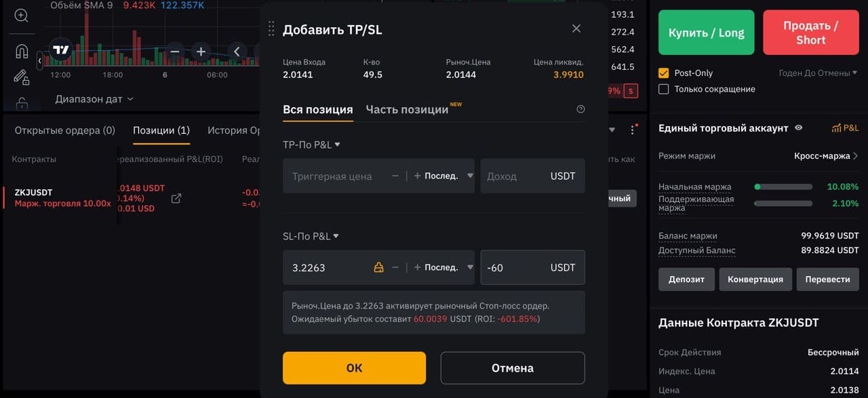Open the Открытые ордера tab
Viewport: 868px width, 398px height.
65,130
